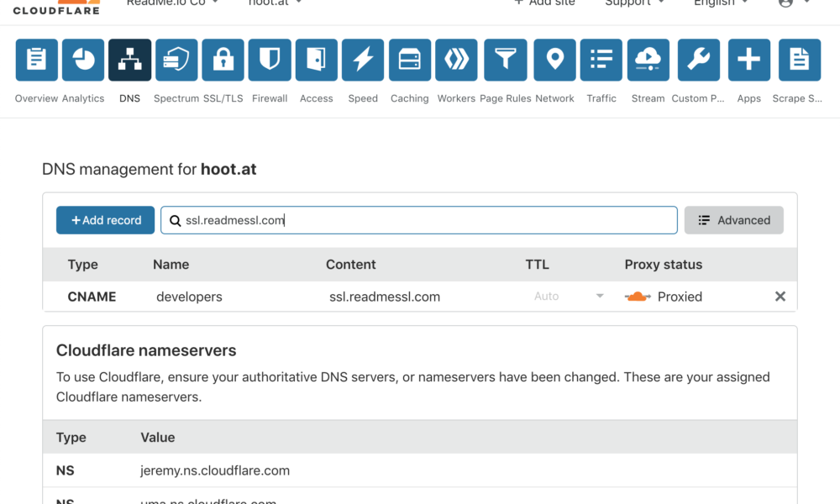840x504 pixels.
Task: Open the Support menu
Action: [x=634, y=3]
